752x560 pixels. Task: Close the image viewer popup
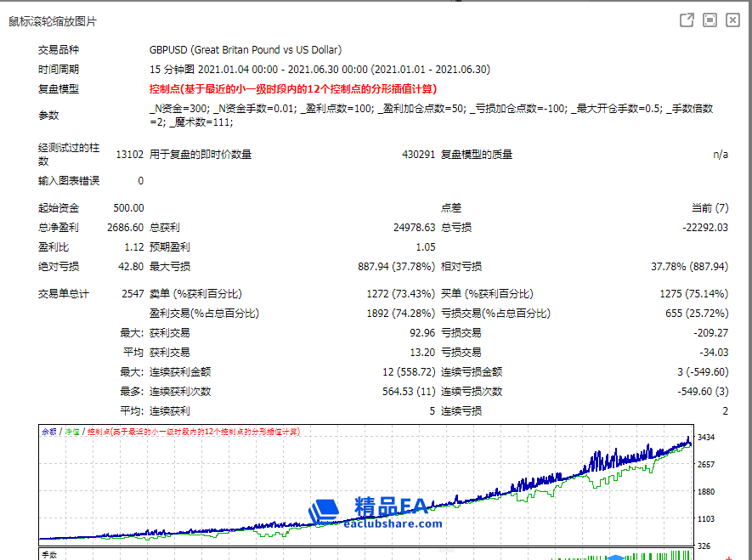click(x=732, y=20)
